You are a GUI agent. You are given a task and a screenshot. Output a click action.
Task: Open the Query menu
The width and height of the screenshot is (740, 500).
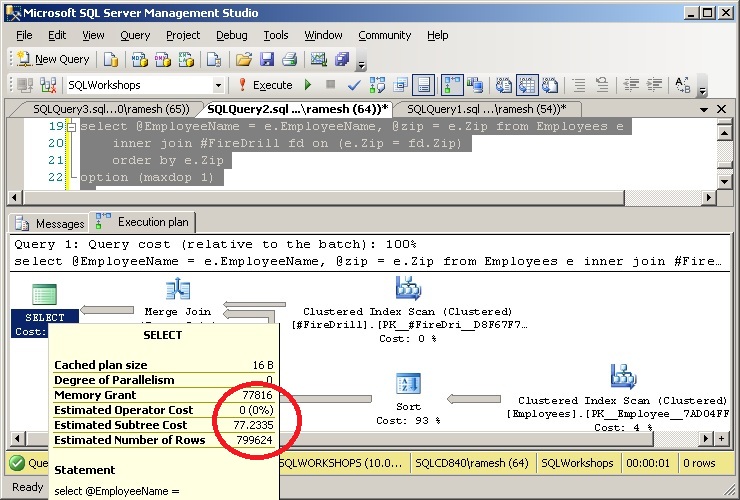point(135,35)
